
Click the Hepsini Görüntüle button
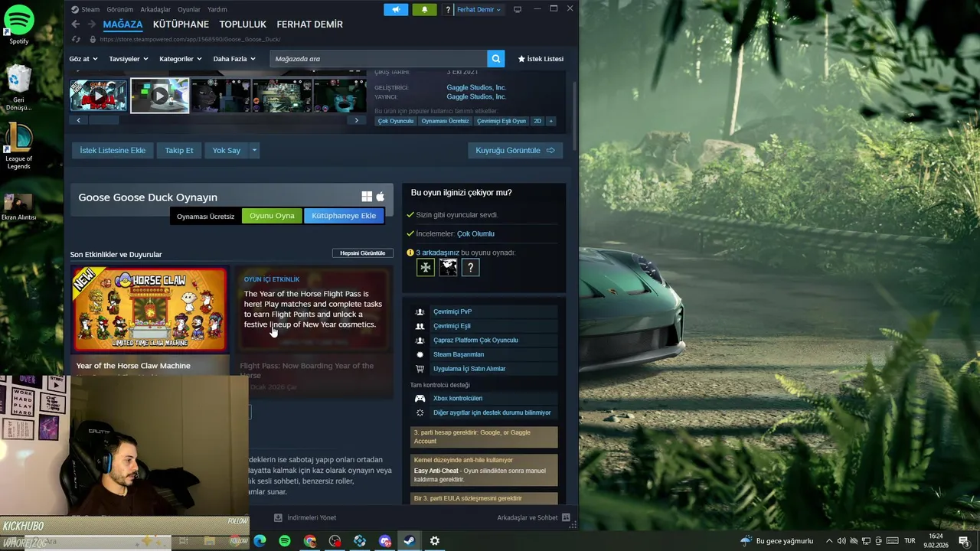pos(363,253)
